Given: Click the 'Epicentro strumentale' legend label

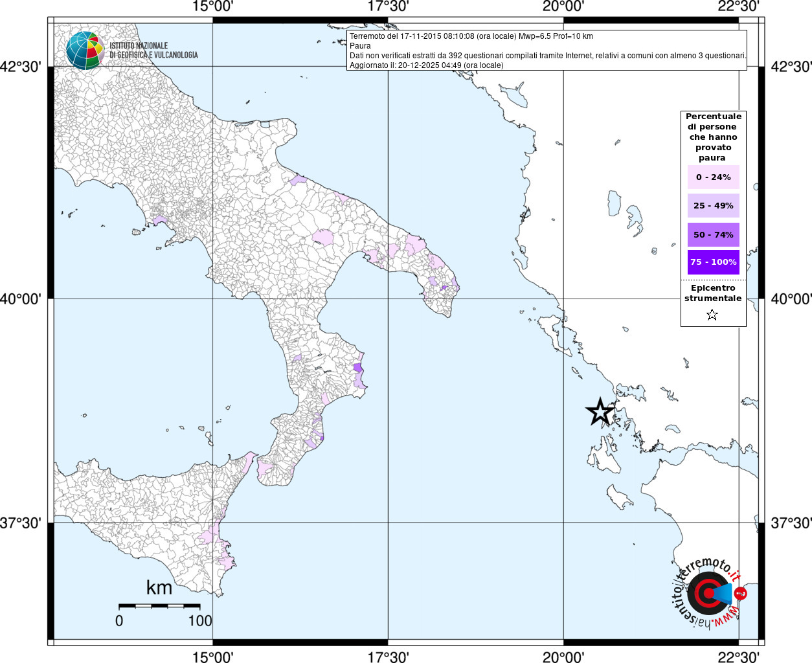Looking at the screenshot, I should pyautogui.click(x=713, y=293).
